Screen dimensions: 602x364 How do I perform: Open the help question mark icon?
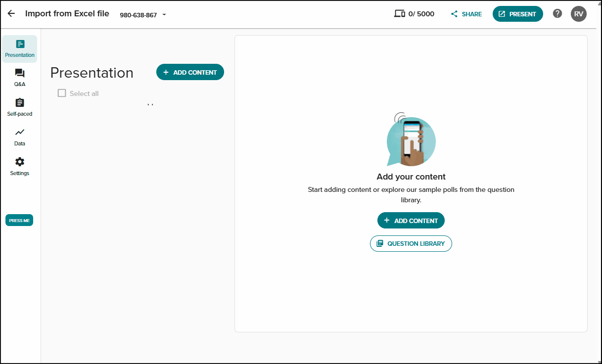click(x=557, y=14)
